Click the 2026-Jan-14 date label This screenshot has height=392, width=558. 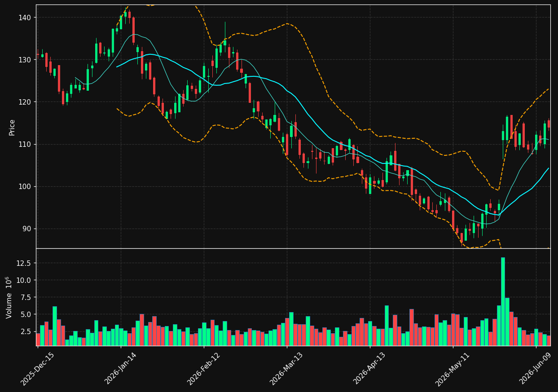point(120,368)
